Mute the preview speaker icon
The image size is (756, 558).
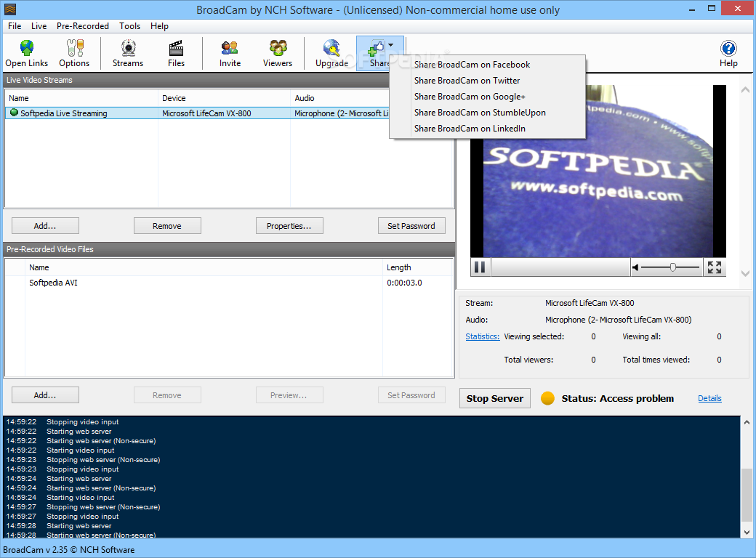point(635,267)
